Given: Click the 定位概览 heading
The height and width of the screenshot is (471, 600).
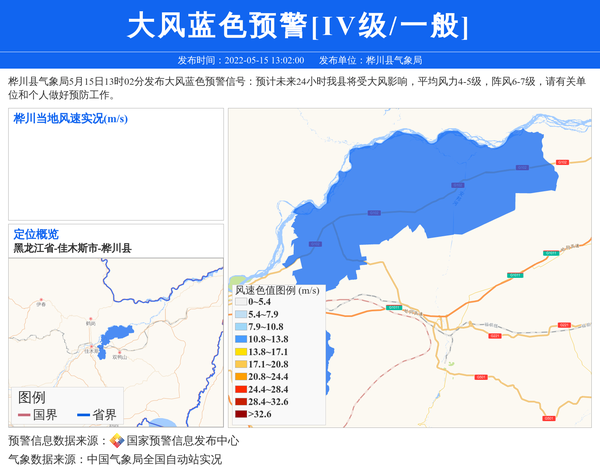Looking at the screenshot, I should 36,234.
